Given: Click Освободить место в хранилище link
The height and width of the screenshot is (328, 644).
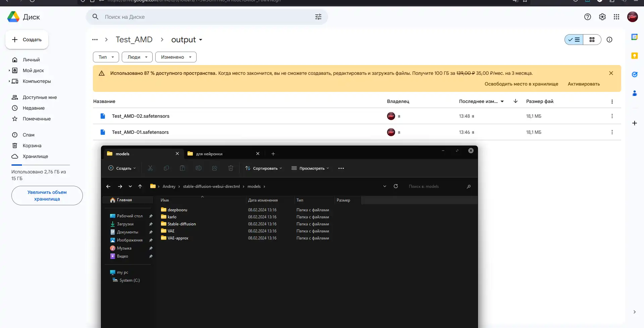Looking at the screenshot, I should click(521, 84).
